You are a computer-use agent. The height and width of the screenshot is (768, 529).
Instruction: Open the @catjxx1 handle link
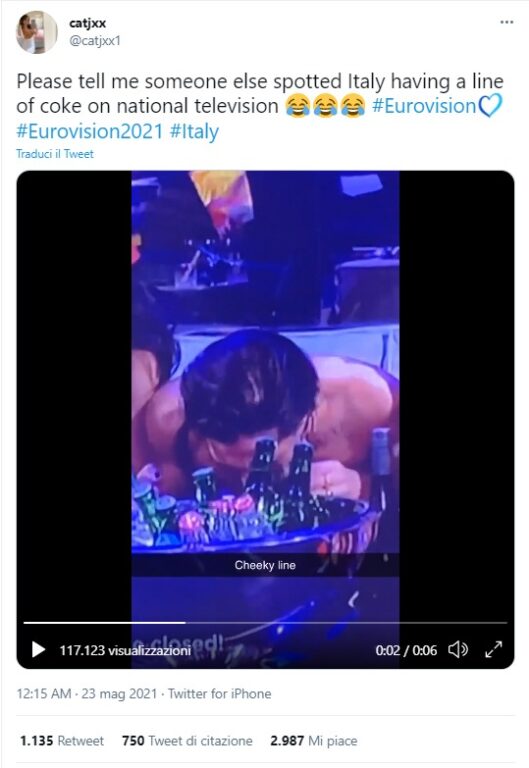95,41
